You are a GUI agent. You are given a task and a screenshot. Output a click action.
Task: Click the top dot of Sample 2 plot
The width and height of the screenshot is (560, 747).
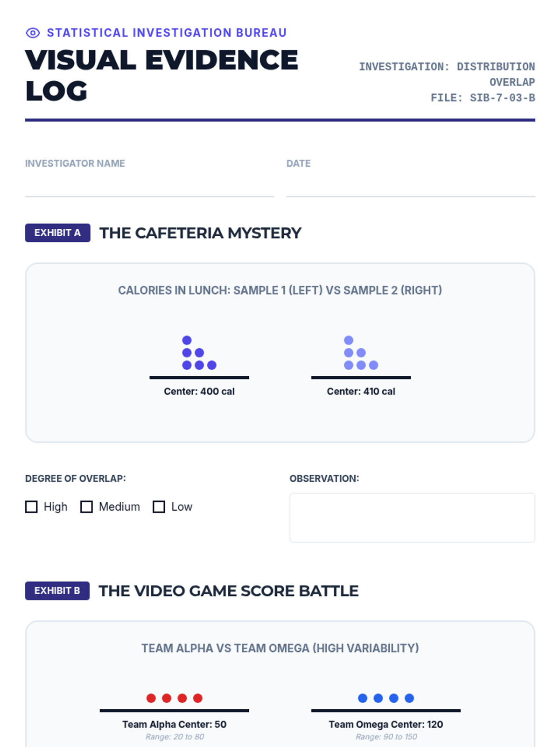[349, 340]
